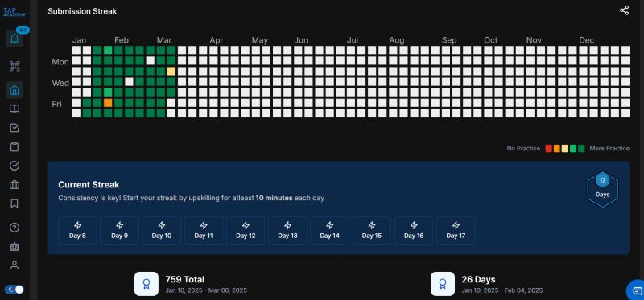Open the open-book courses icon
This screenshot has height=300, width=644.
pos(14,109)
